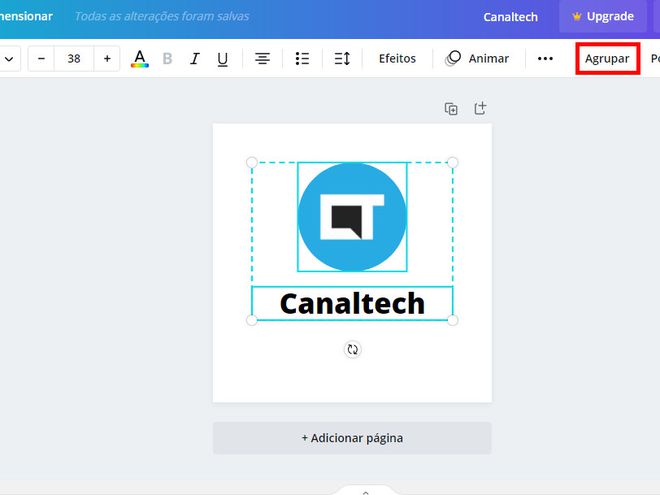Open the Efeitos text effects panel
660x495 pixels.
click(397, 59)
